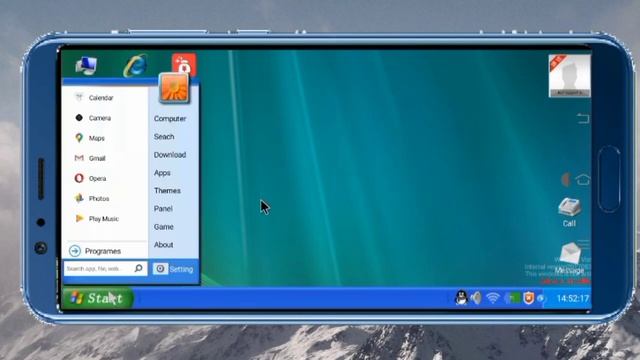Select Computer in the start menu
The image size is (640, 360).
point(170,119)
